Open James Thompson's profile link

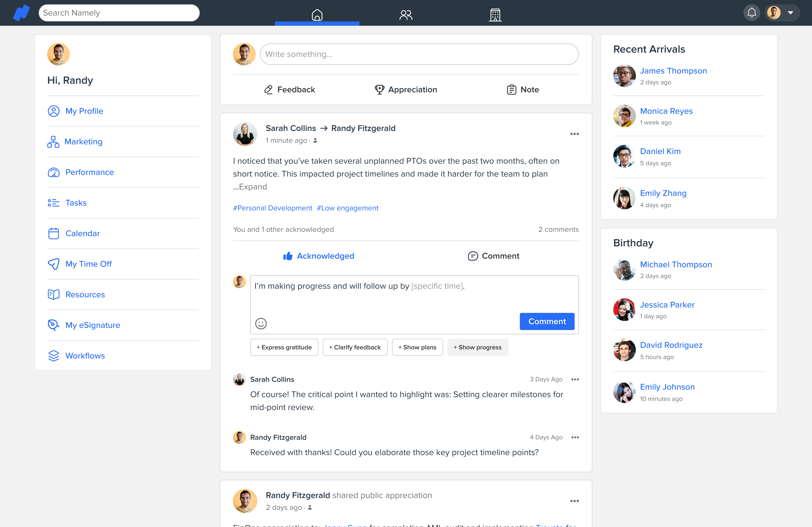[673, 71]
